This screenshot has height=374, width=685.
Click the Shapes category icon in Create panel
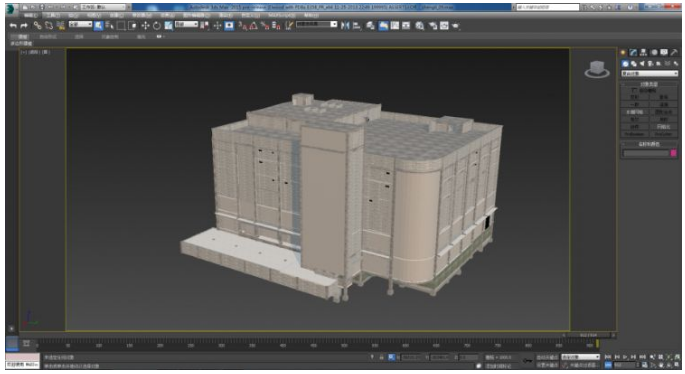tap(633, 64)
